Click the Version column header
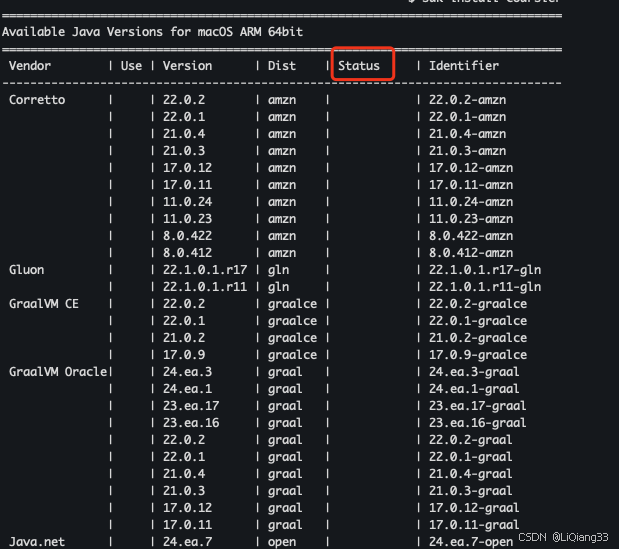This screenshot has height=549, width=619. (188, 66)
